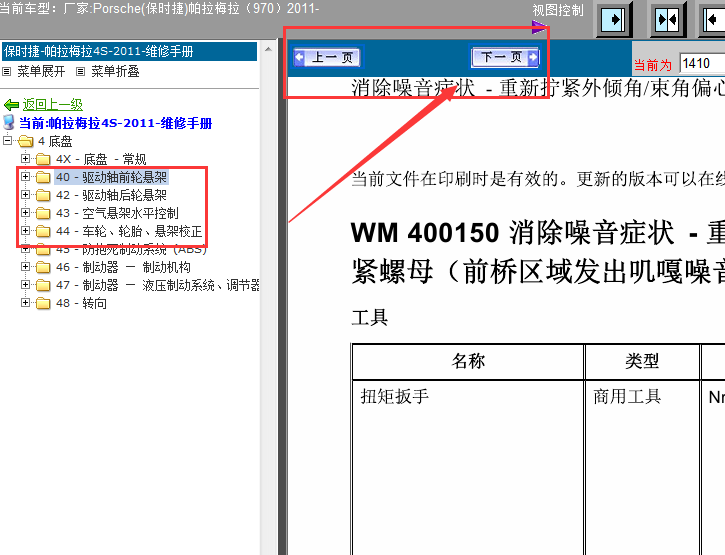Screen dimensions: 725x555
Task: Click the sidebar scroll up arrow
Action: click(x=268, y=49)
